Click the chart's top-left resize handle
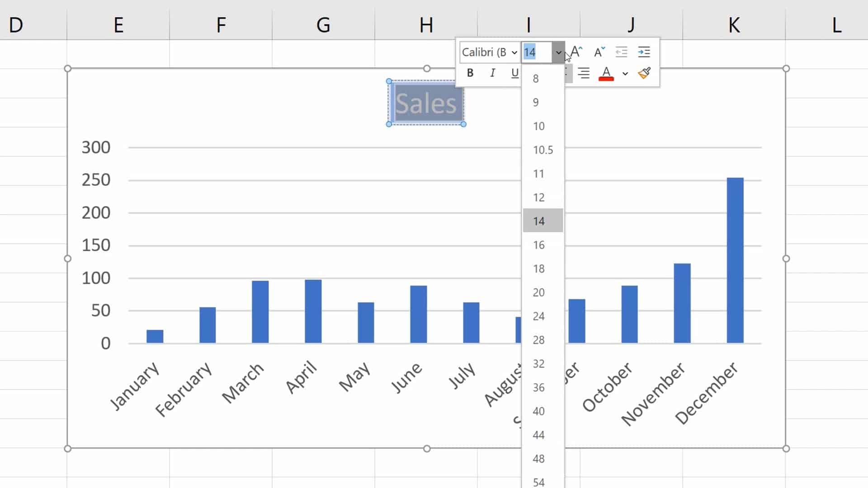Viewport: 868px width, 488px height. (68, 69)
